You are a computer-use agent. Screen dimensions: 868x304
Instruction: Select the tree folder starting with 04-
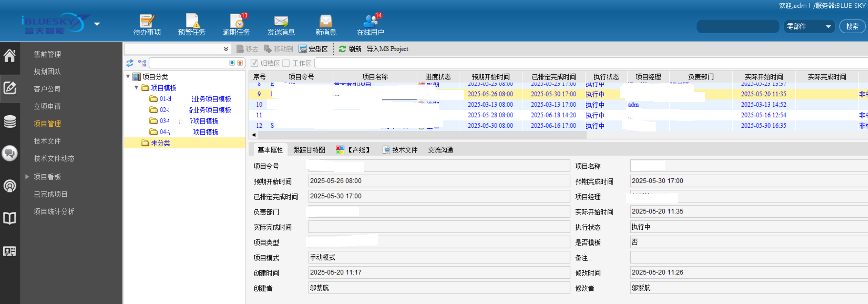pyautogui.click(x=184, y=132)
